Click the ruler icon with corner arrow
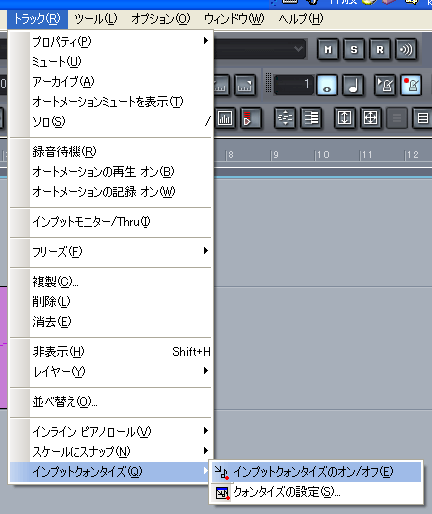 pos(245,85)
